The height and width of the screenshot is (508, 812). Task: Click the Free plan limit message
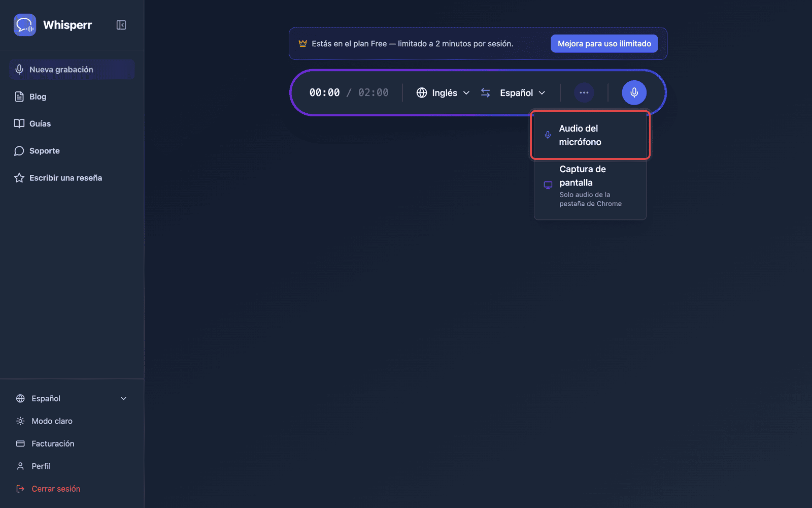pos(413,44)
